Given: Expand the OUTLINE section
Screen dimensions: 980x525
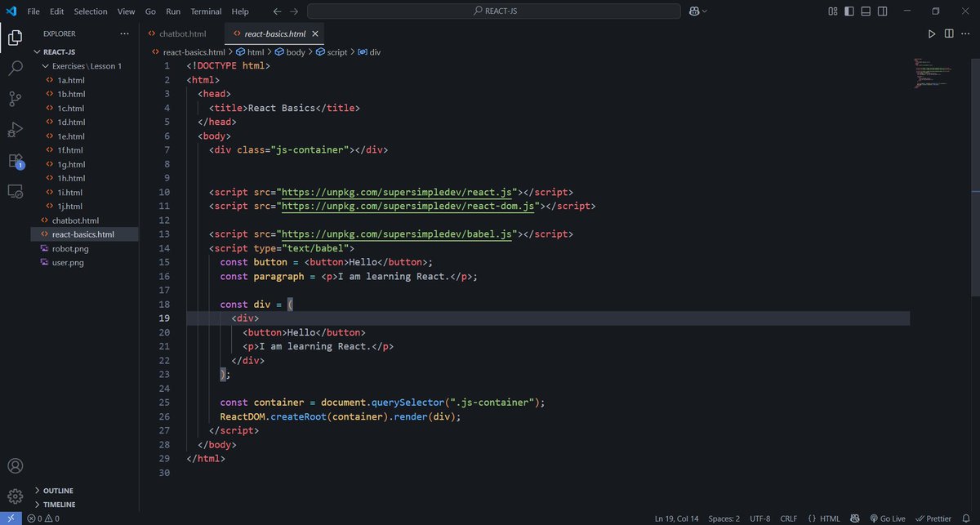Looking at the screenshot, I should 38,491.
